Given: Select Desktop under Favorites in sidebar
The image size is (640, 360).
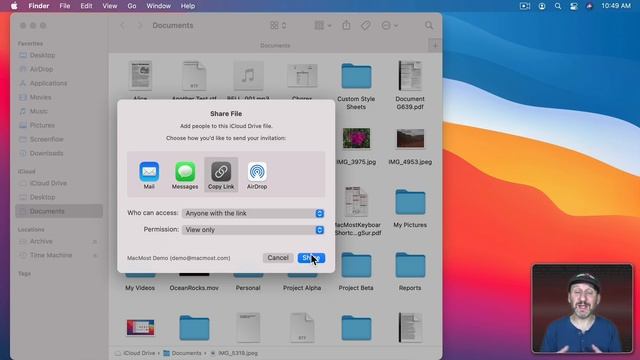Looking at the screenshot, I should point(42,55).
